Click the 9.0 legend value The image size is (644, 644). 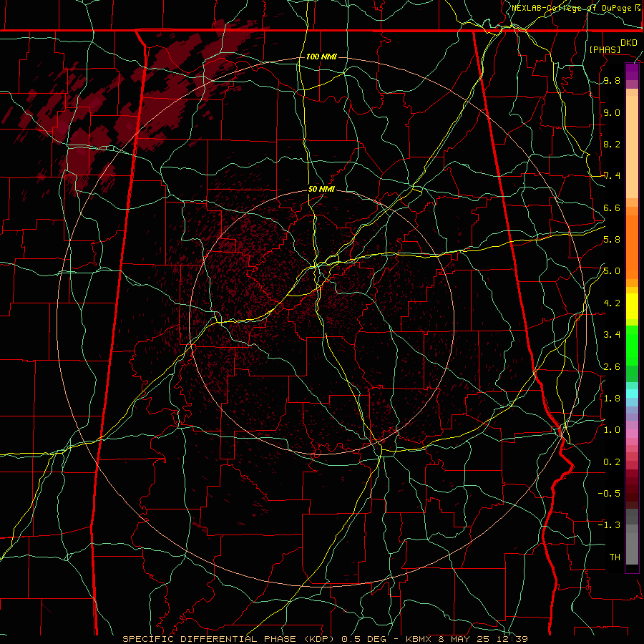tap(612, 112)
